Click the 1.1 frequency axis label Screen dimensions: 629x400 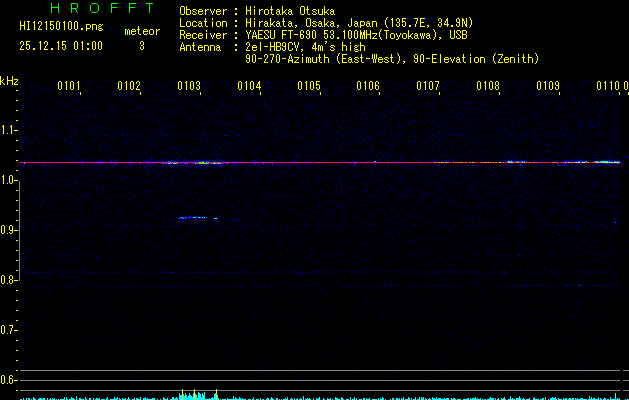(x=9, y=130)
